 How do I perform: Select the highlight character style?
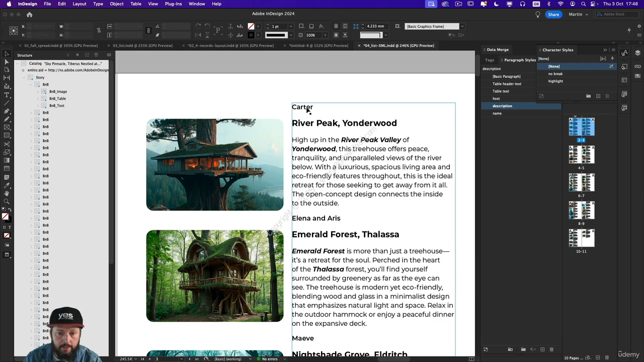click(x=555, y=81)
